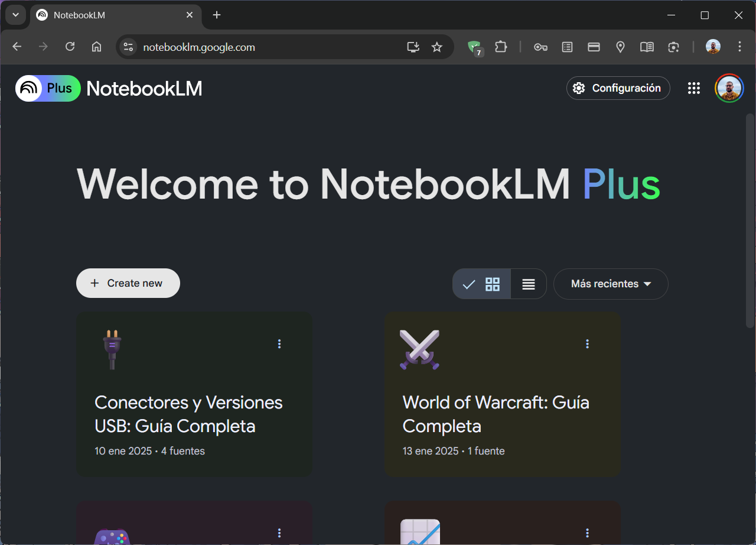Open options menu for chart notebook card

click(587, 533)
